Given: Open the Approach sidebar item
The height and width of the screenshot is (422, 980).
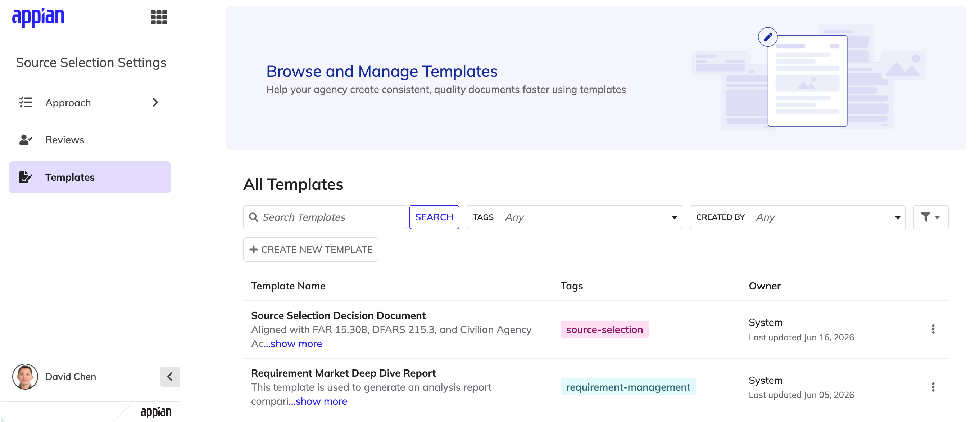Looking at the screenshot, I should pyautogui.click(x=90, y=103).
